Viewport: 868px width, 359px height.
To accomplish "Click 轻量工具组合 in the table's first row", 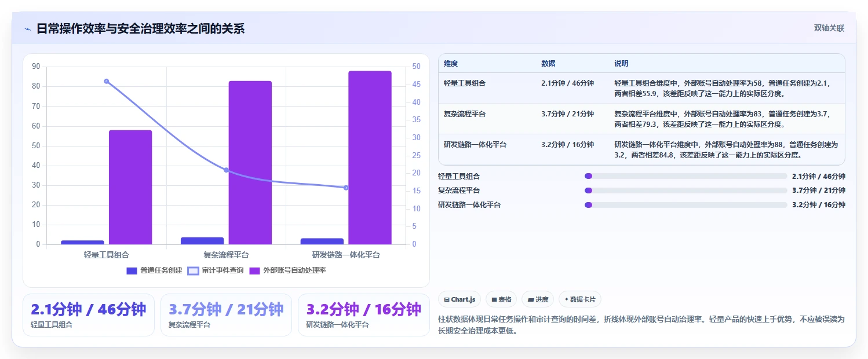I will point(465,83).
